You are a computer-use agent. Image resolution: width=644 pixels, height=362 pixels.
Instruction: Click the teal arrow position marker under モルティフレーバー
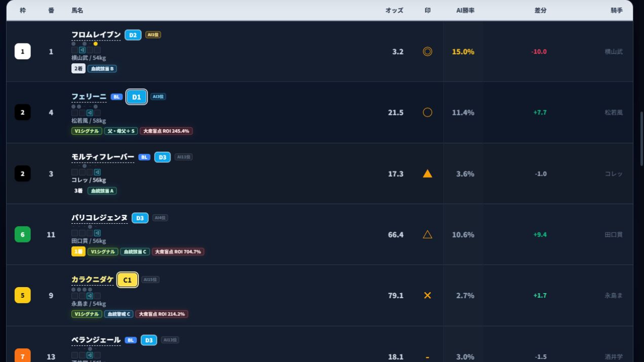coord(97,172)
